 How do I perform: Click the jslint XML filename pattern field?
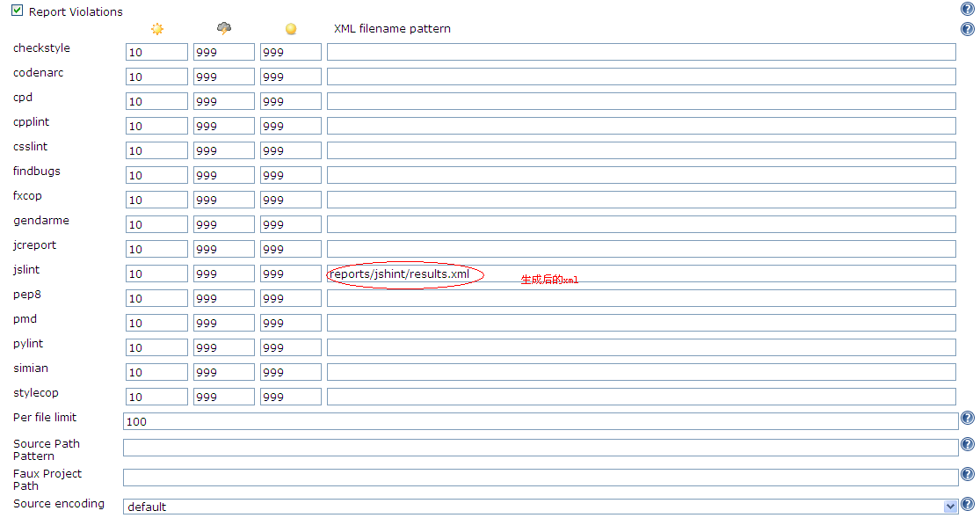(642, 274)
